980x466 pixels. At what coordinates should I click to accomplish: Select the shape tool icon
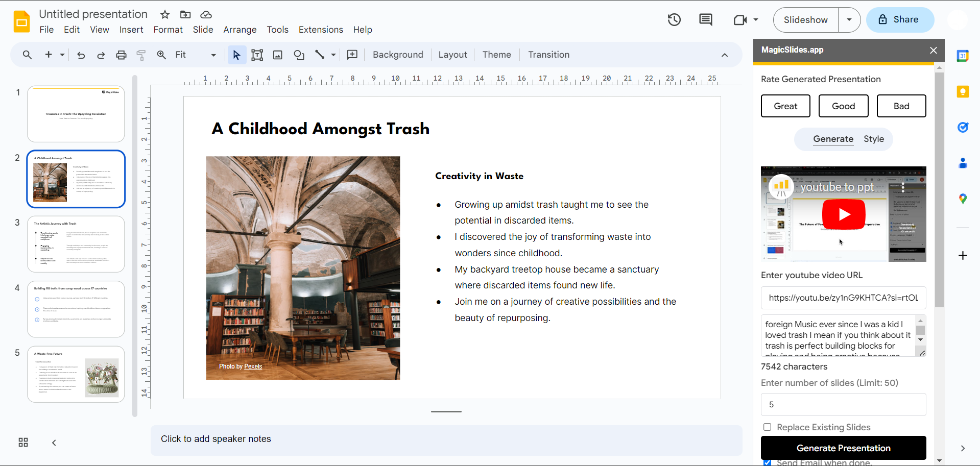[299, 55]
